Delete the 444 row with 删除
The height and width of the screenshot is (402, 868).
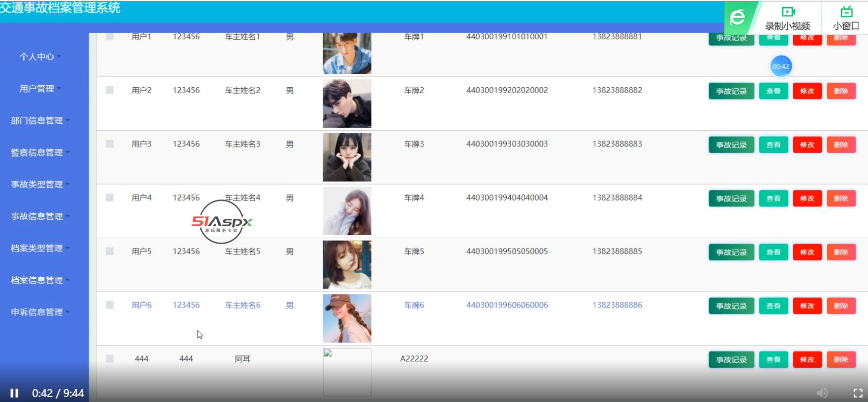click(x=841, y=359)
